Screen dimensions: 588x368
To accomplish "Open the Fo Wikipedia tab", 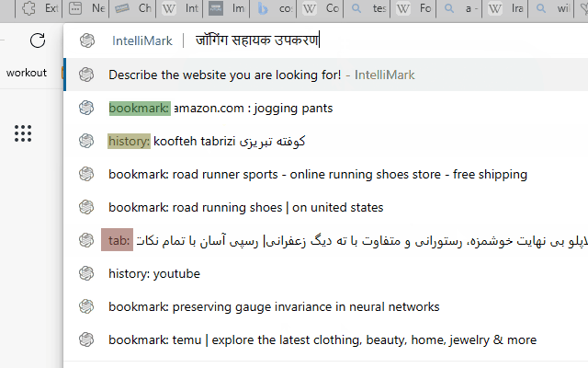I will [x=413, y=8].
